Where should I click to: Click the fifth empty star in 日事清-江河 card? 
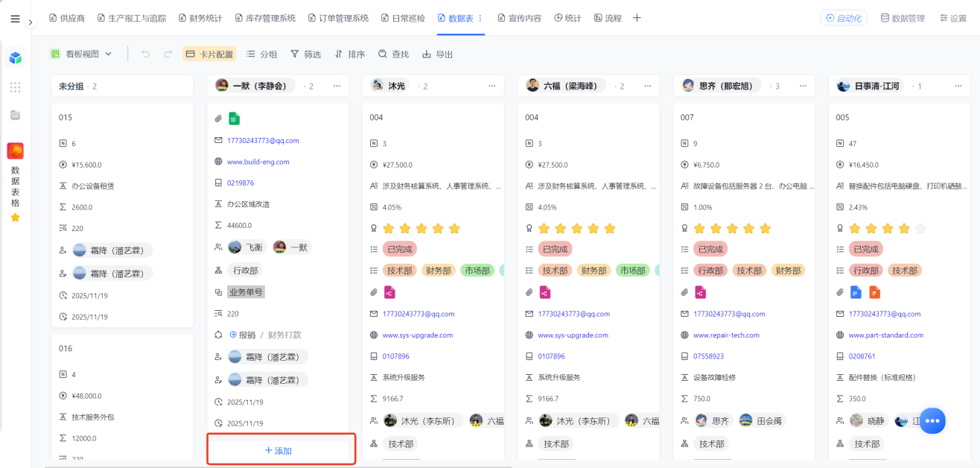[920, 228]
